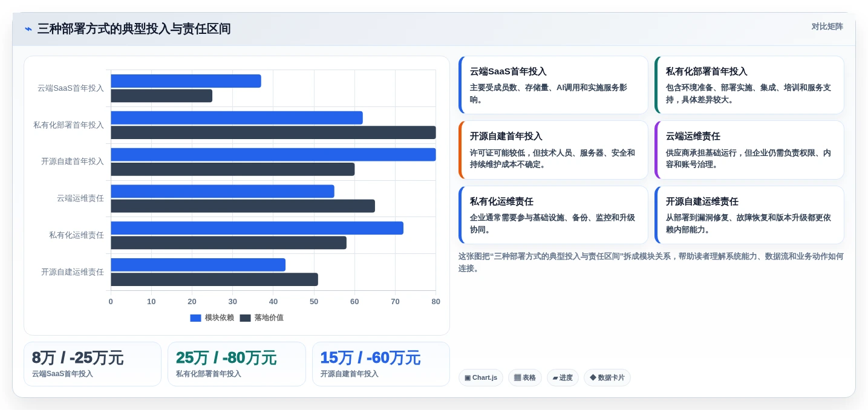Click the 私有化运维责任 axis label in chart
This screenshot has width=868, height=410.
coord(77,235)
